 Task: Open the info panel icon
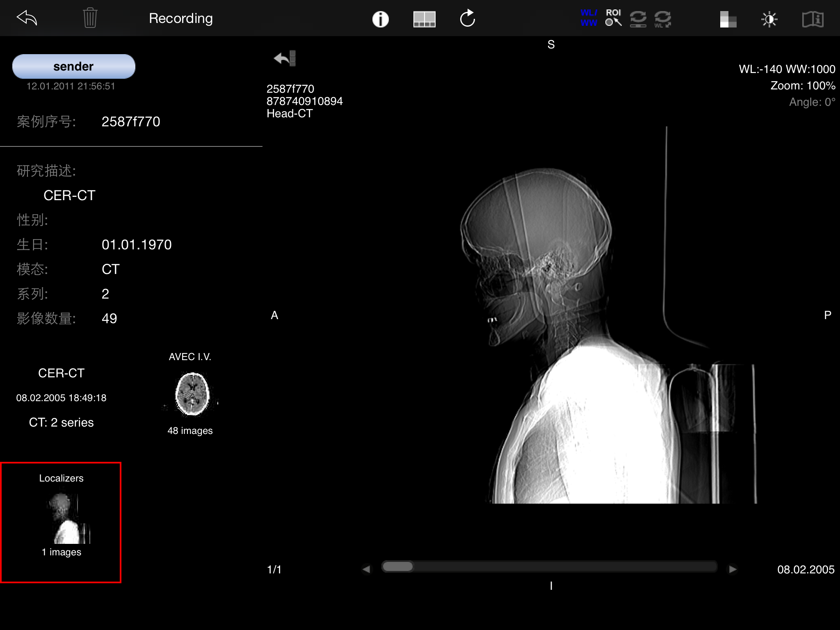[x=380, y=19]
